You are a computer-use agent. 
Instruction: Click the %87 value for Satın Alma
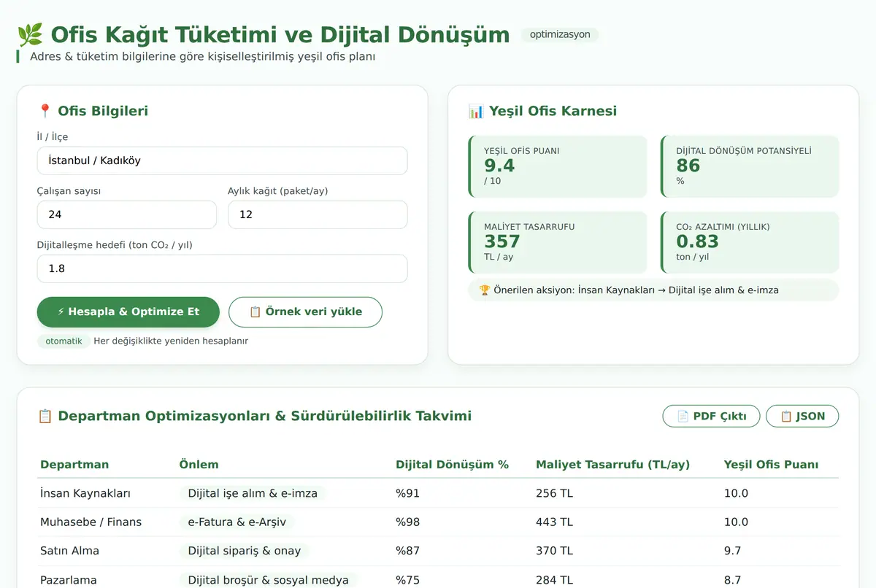407,551
